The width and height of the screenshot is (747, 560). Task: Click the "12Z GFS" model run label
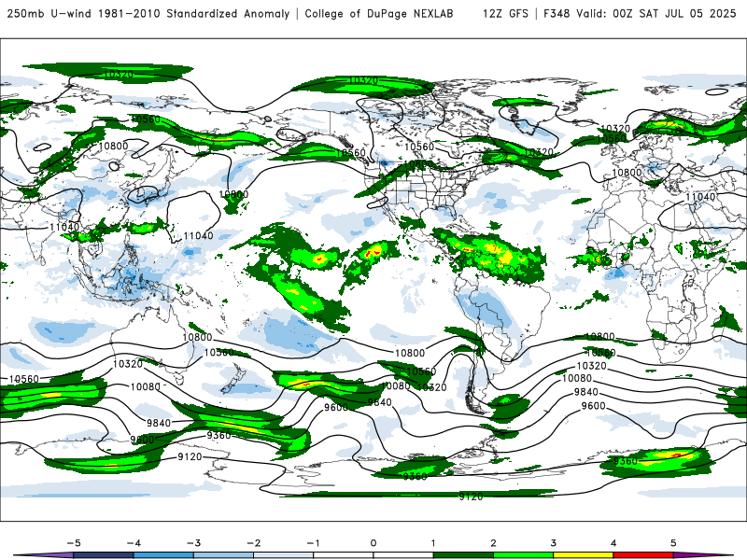pyautogui.click(x=505, y=13)
